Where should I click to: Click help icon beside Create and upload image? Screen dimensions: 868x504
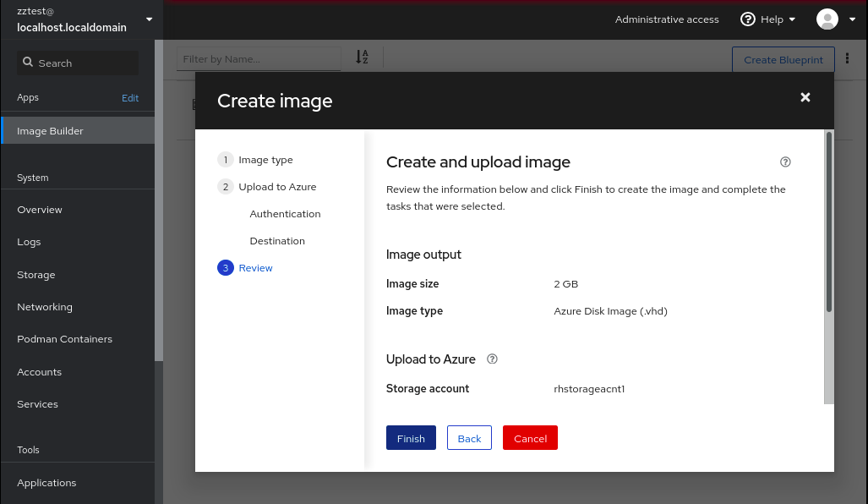(785, 162)
